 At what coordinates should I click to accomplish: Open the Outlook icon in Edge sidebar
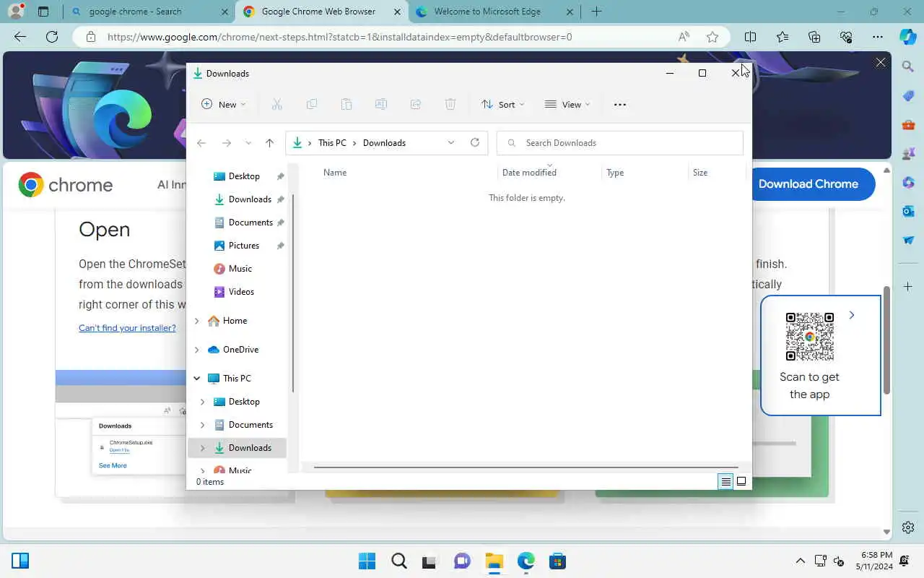908,211
